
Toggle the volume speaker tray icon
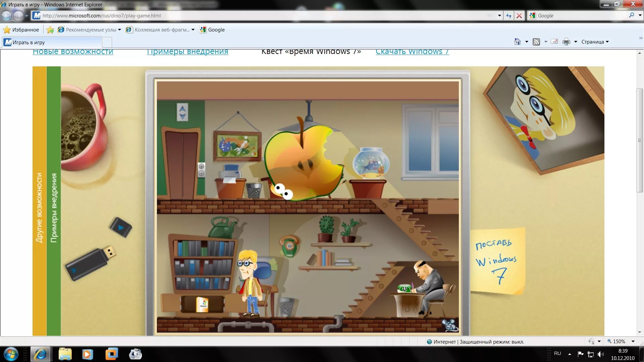[x=600, y=354]
